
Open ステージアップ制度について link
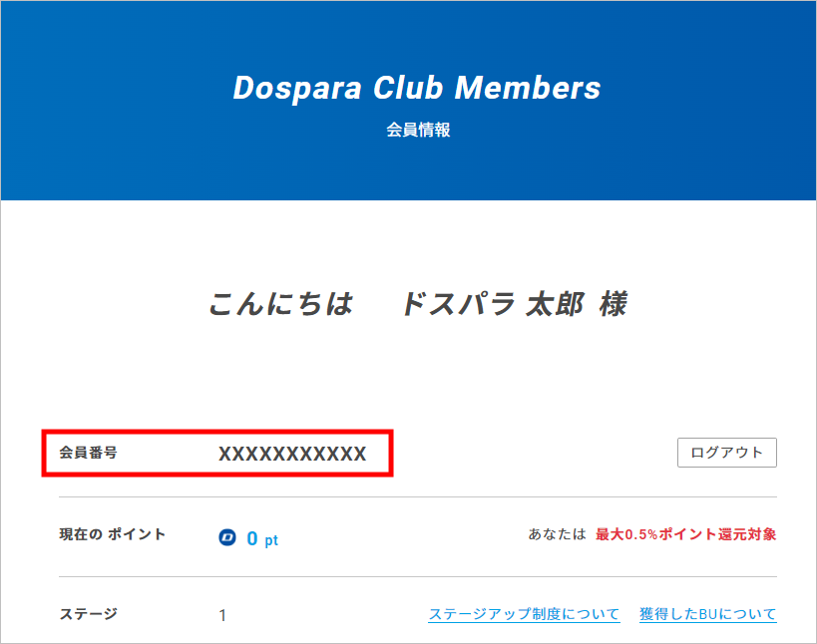coord(524,614)
